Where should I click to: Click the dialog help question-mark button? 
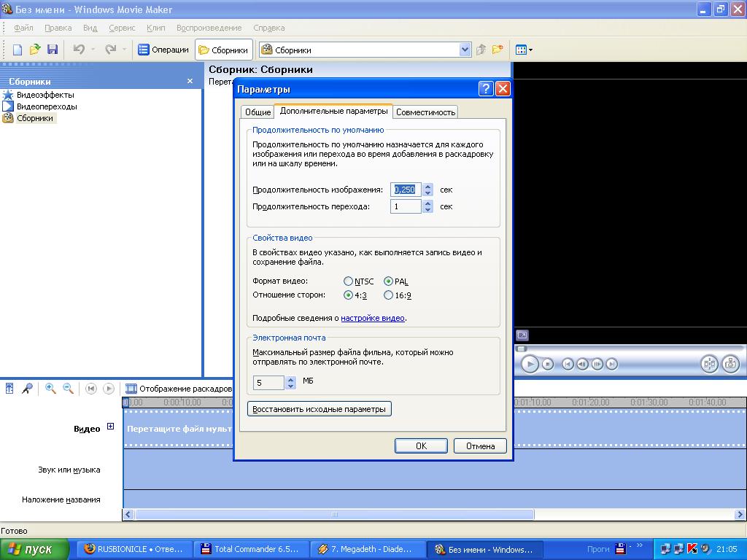(x=485, y=88)
